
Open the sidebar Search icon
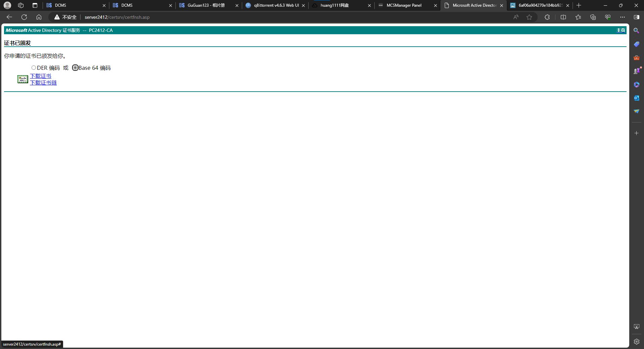[x=636, y=31]
